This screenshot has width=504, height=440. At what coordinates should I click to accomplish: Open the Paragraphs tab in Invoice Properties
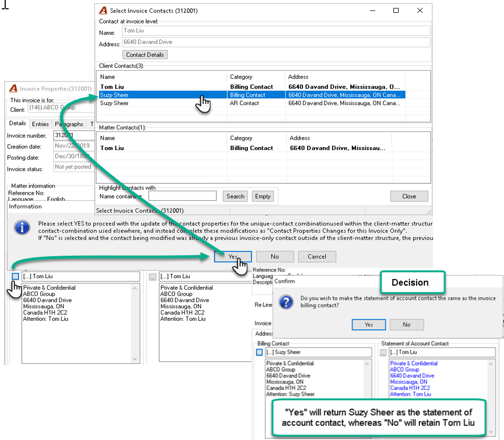[x=69, y=124]
